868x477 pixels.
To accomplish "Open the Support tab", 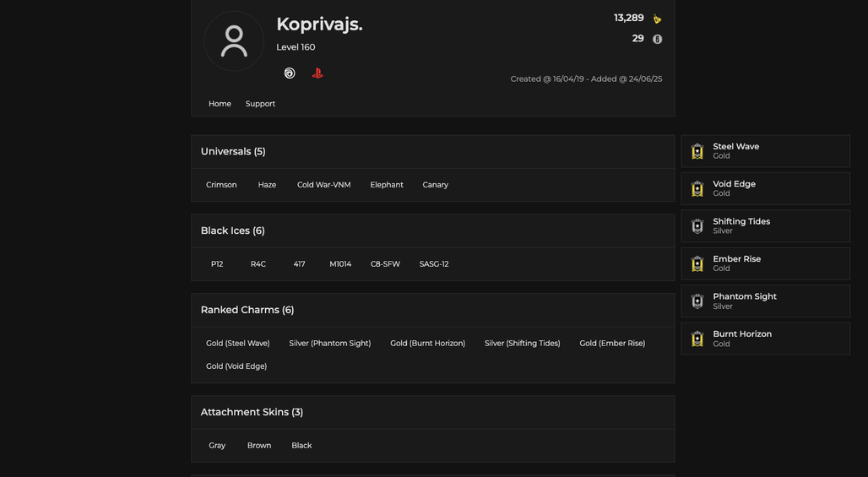I will pos(260,104).
